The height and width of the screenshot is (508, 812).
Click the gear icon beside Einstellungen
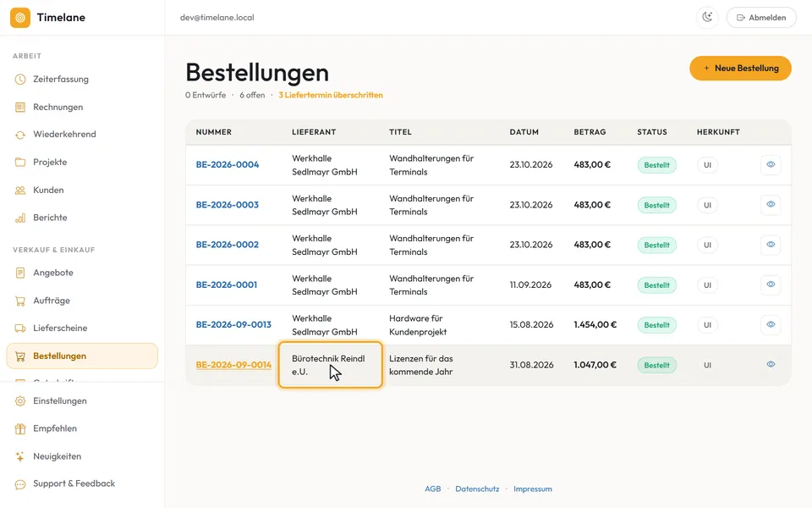click(20, 401)
